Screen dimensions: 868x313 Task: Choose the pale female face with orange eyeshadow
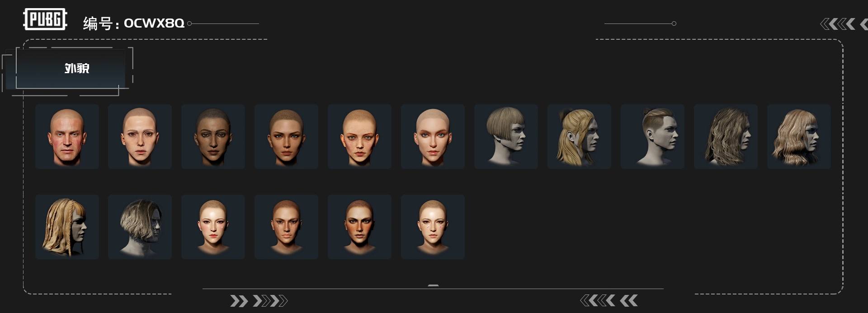tap(433, 136)
